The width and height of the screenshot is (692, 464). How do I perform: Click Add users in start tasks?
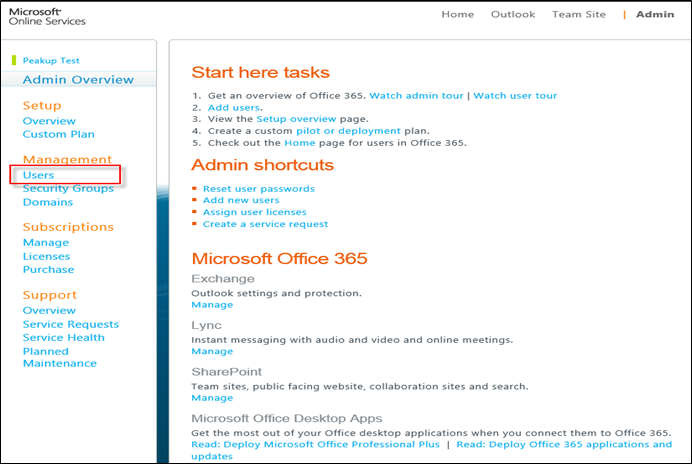(234, 108)
